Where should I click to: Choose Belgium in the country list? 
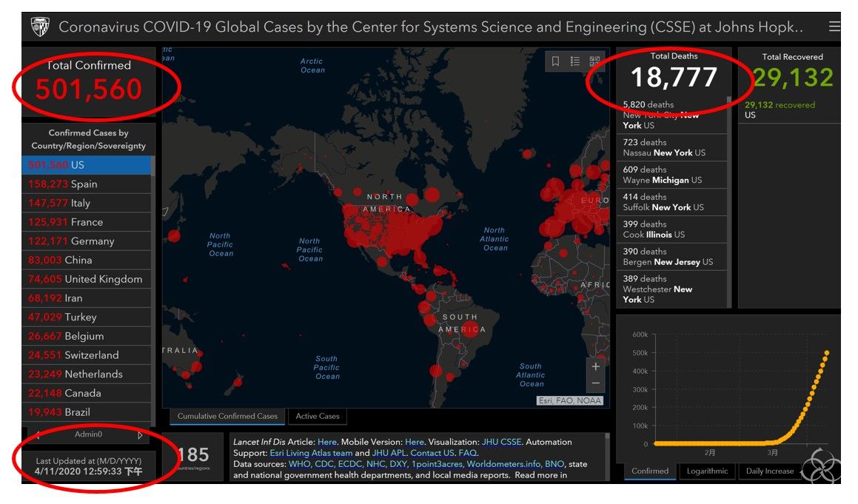(87, 336)
